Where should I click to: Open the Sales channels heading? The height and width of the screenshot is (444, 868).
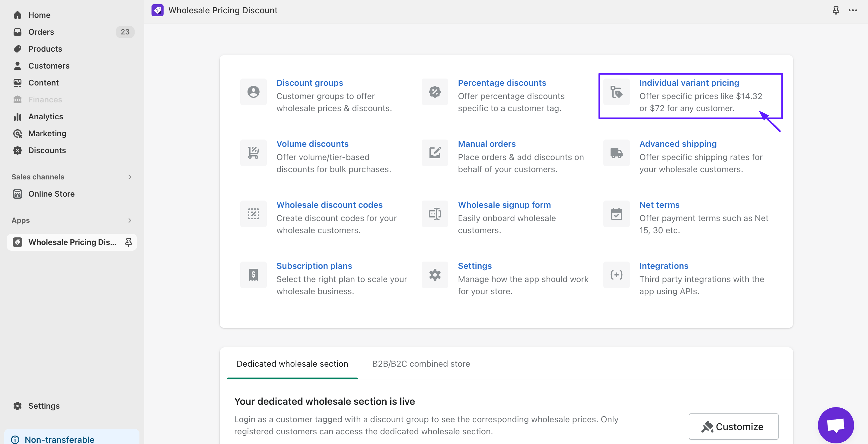coord(38,177)
